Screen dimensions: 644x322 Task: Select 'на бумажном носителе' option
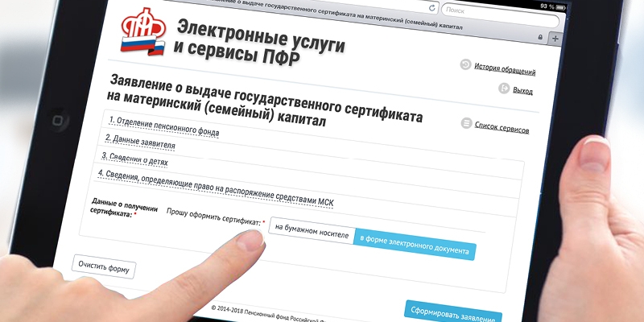coord(312,229)
